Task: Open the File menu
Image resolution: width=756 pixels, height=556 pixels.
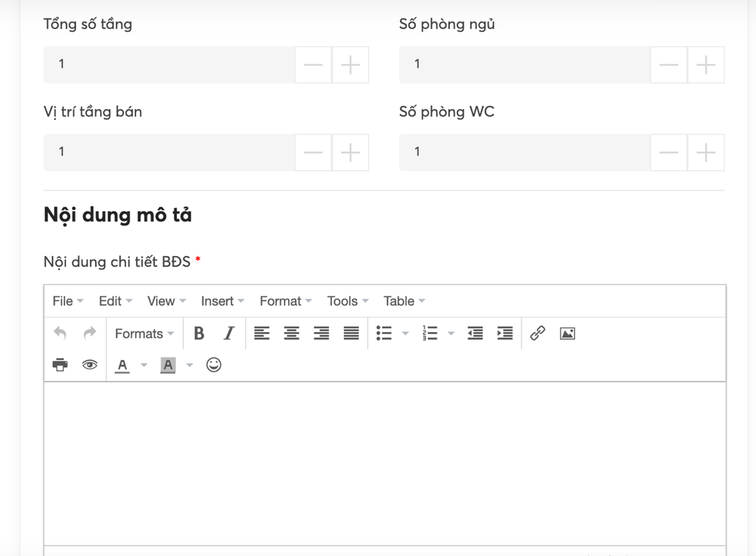Action: [68, 301]
